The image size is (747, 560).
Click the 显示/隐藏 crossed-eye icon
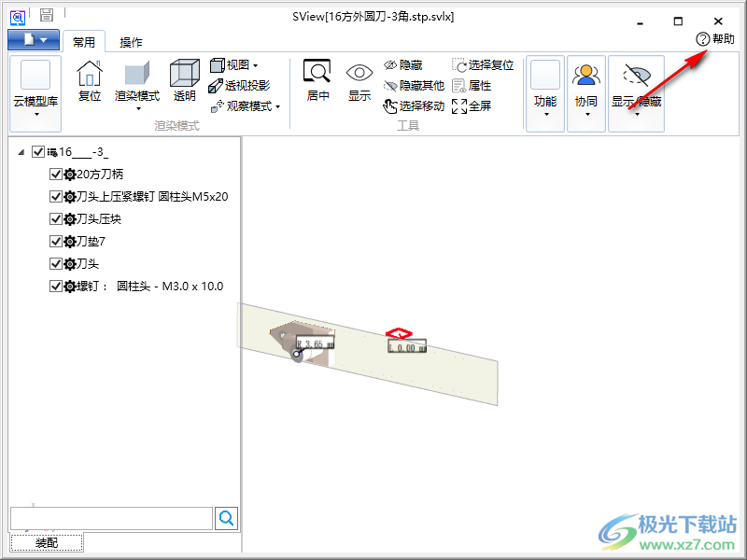[x=637, y=75]
